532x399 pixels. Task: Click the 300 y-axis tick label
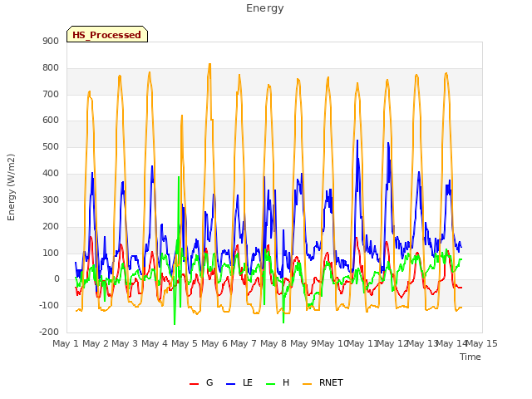(x=51, y=199)
